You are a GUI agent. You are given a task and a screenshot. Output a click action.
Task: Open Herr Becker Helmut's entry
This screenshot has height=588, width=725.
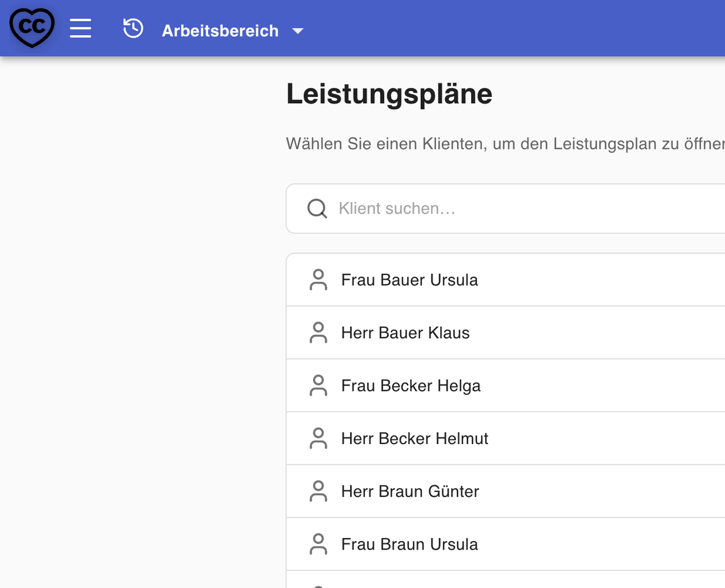506,438
